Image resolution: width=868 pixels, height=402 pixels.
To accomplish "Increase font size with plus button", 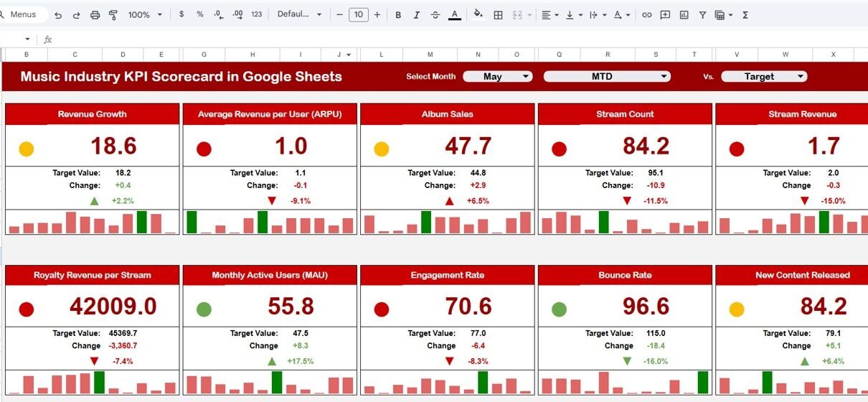I will (377, 14).
